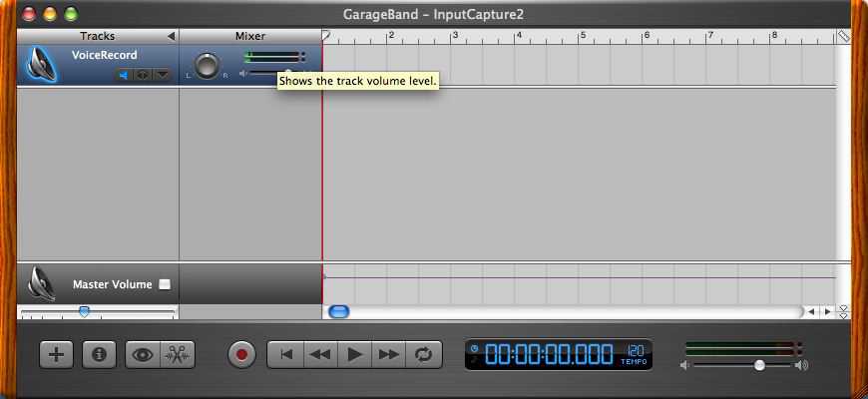
Task: Collapse the Mixer column with the Tracks arrow
Action: [x=171, y=36]
